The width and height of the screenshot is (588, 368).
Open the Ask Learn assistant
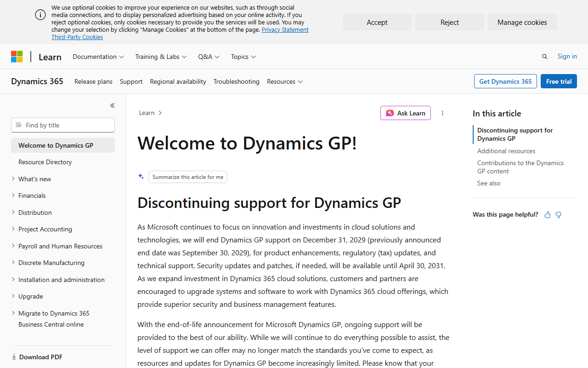(x=406, y=113)
